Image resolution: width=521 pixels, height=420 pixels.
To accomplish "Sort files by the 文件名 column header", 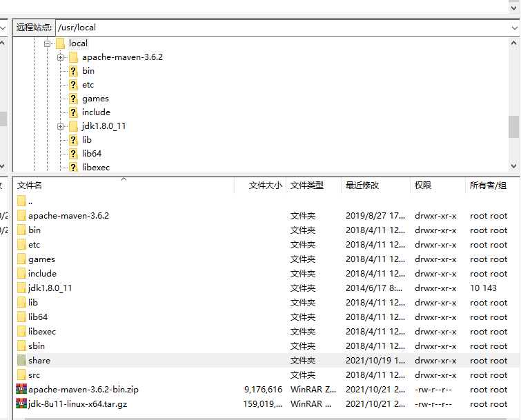I will (30, 186).
